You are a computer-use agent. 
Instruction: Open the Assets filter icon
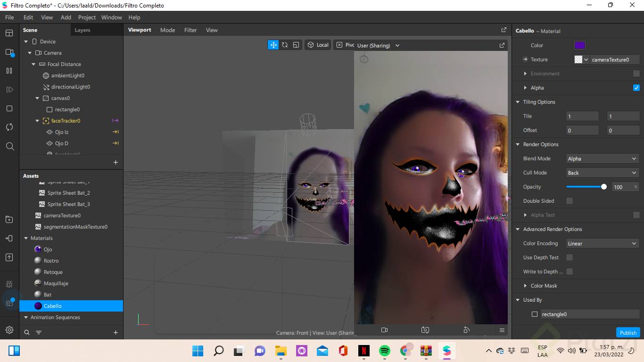[39, 332]
